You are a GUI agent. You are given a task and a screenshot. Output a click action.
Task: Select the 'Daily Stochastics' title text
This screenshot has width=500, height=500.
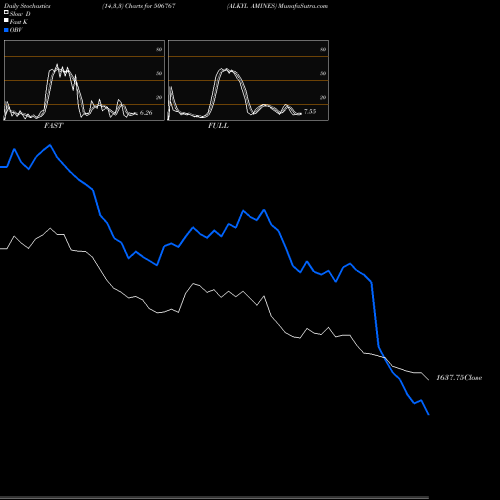(x=27, y=6)
